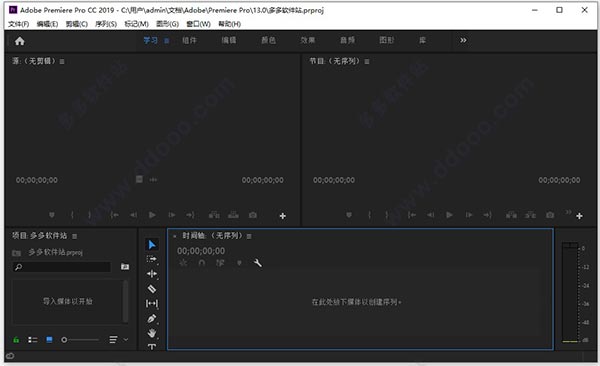Open the Timeline panel menu
Image resolution: width=600 pixels, height=366 pixels.
[x=249, y=236]
